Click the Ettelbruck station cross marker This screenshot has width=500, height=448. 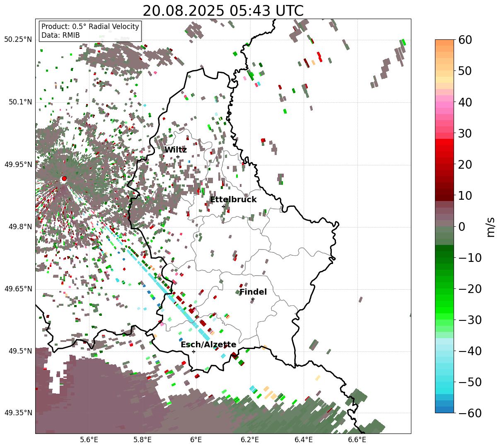pos(223,206)
